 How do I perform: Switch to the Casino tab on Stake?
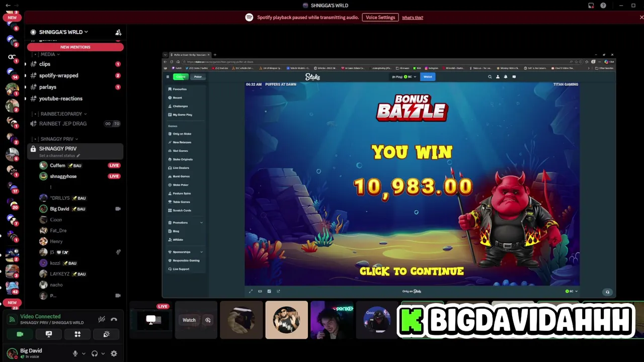[181, 77]
